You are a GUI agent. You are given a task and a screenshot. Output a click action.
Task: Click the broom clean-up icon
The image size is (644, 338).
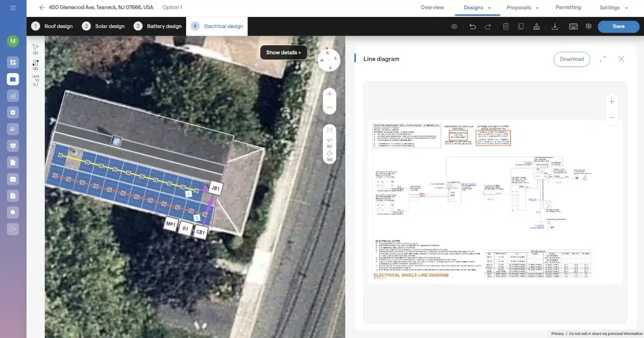pyautogui.click(x=536, y=27)
